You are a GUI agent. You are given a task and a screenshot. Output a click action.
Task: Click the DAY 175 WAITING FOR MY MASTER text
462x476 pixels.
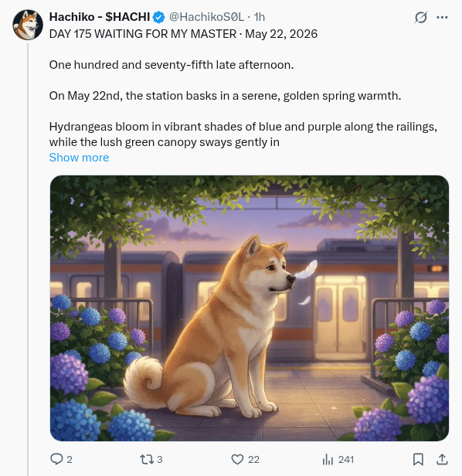click(x=143, y=34)
